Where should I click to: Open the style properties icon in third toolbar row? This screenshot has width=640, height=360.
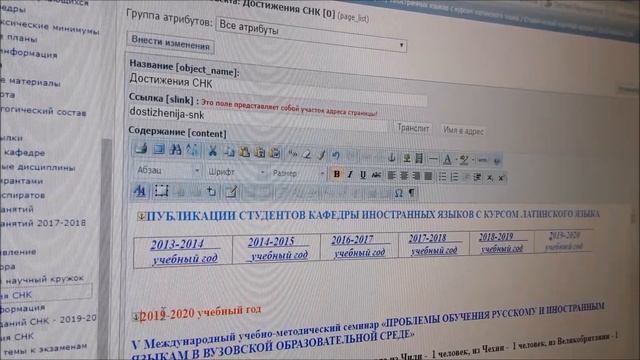click(140, 191)
